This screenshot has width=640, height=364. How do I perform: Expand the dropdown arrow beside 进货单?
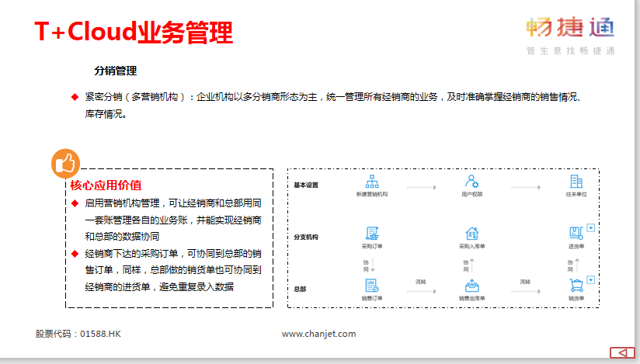(x=590, y=227)
